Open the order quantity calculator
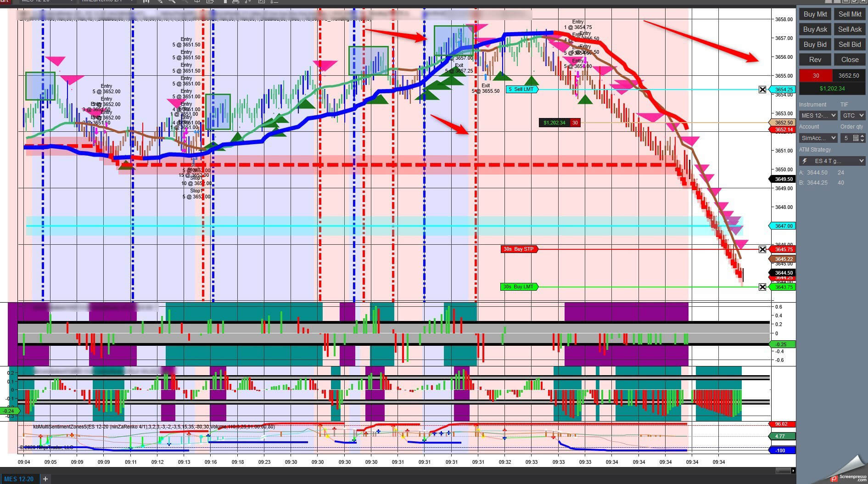Image resolution: width=868 pixels, height=484 pixels. click(856, 138)
